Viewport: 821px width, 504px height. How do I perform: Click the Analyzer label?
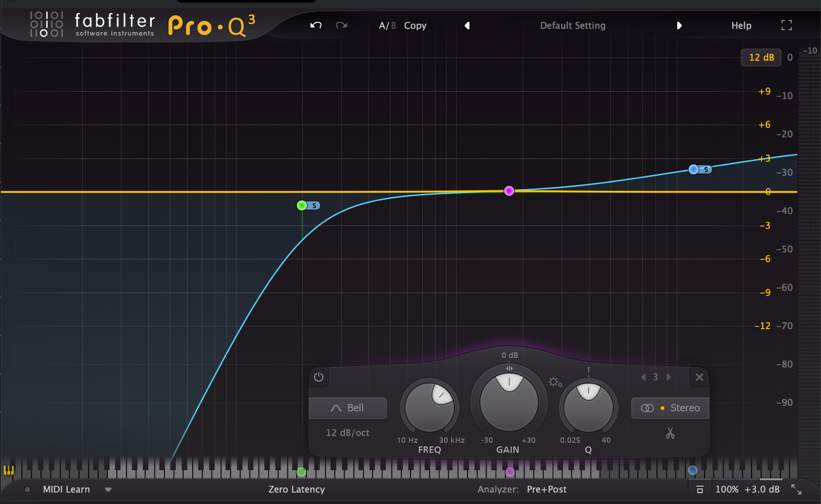pyautogui.click(x=498, y=489)
